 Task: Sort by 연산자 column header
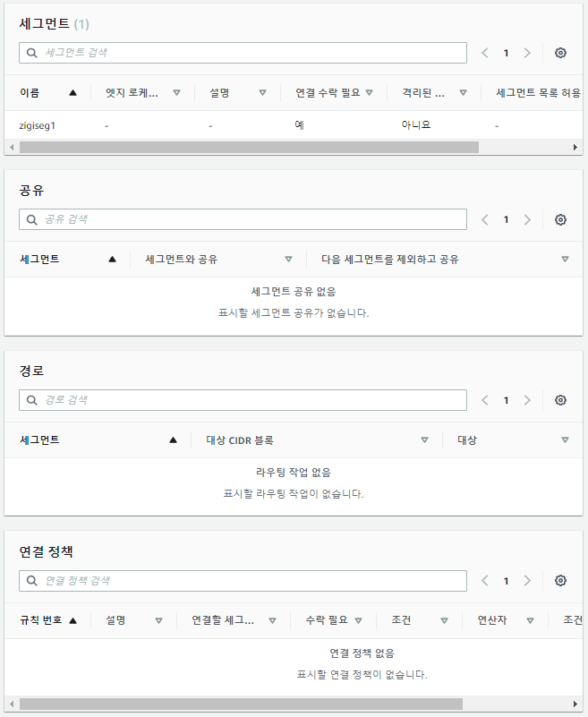point(506,620)
